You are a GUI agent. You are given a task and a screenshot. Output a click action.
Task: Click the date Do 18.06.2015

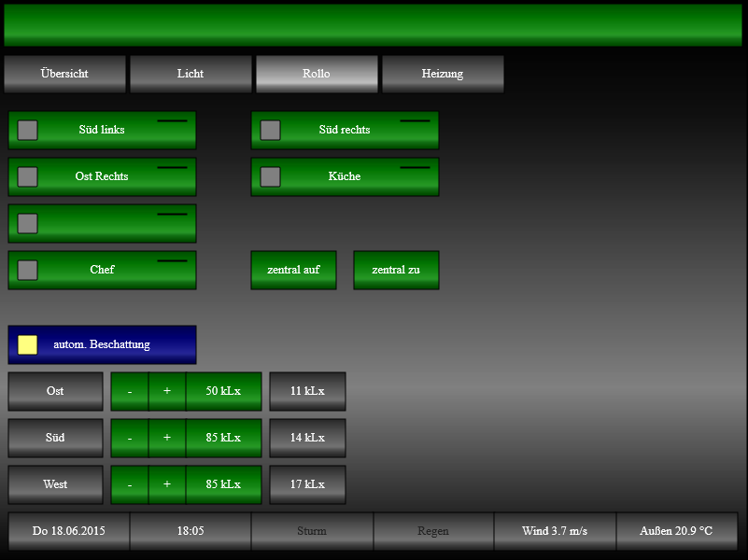(69, 531)
